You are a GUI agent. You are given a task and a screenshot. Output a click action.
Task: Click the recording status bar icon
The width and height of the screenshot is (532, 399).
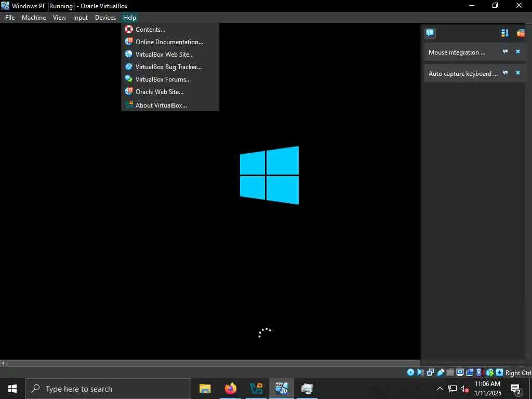click(x=470, y=373)
